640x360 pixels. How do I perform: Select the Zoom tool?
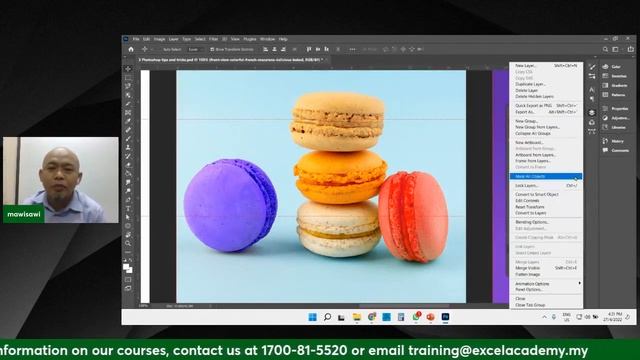point(128,243)
